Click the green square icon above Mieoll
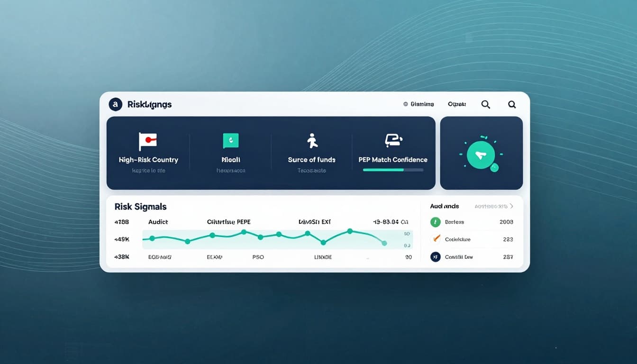This screenshot has height=364, width=637. coord(230,140)
